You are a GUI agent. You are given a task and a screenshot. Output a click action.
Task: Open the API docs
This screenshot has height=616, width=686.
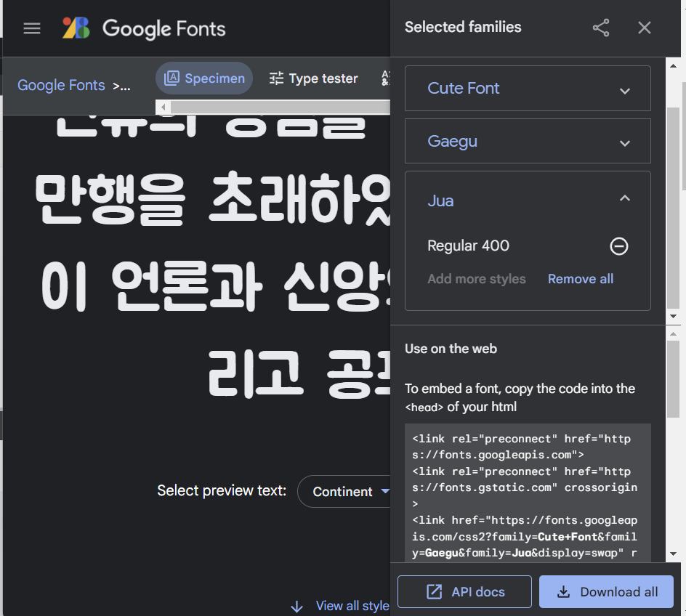coord(464,591)
